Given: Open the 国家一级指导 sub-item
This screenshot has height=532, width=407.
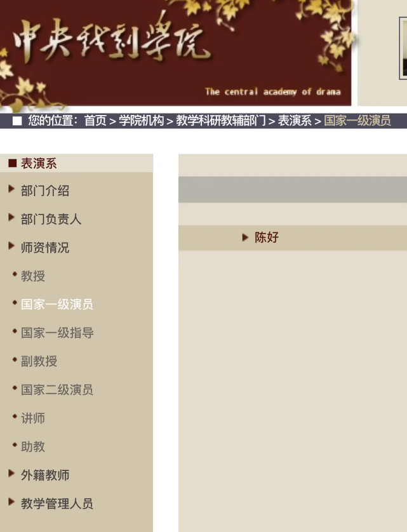Looking at the screenshot, I should pos(57,333).
